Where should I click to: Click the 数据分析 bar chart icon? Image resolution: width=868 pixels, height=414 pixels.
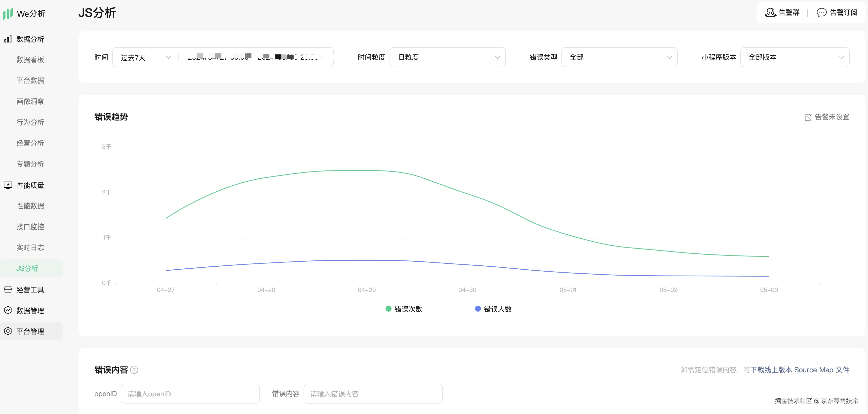click(x=8, y=39)
